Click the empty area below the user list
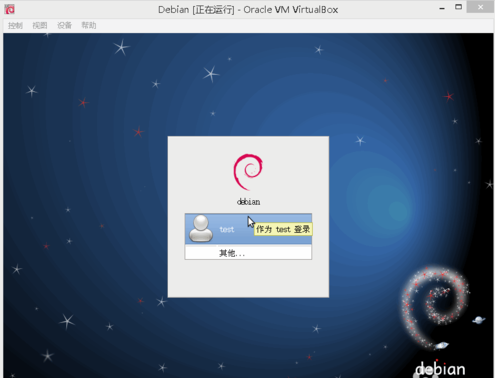This screenshot has height=378, width=495. 248,278
